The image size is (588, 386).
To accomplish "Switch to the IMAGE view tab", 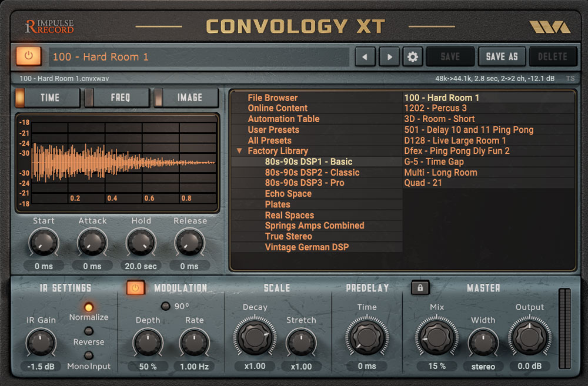I will (x=187, y=98).
